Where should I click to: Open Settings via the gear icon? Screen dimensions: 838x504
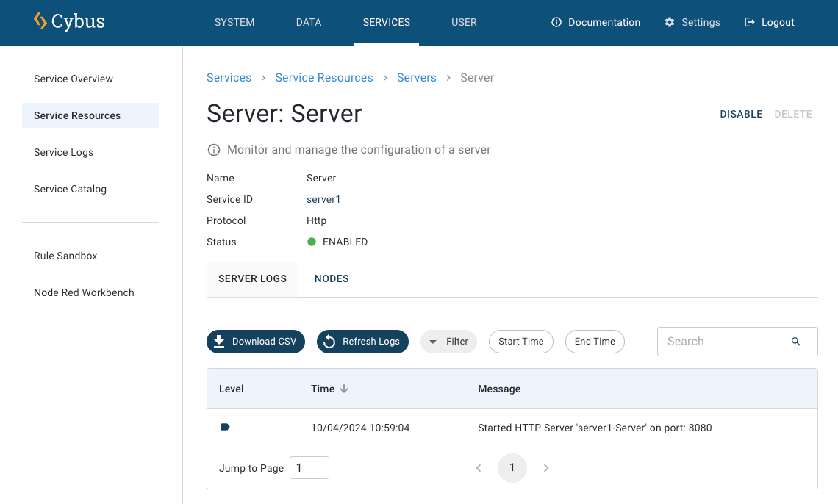coord(670,22)
